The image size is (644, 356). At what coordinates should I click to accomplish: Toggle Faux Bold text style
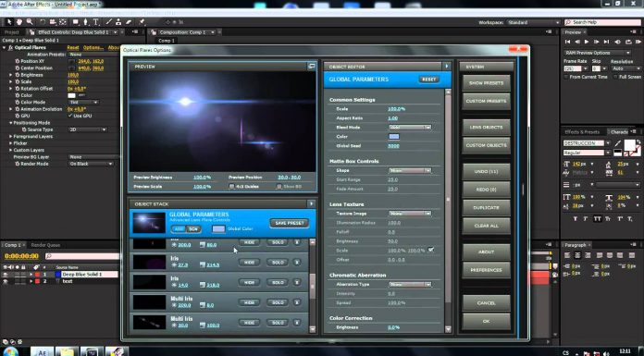pos(575,219)
